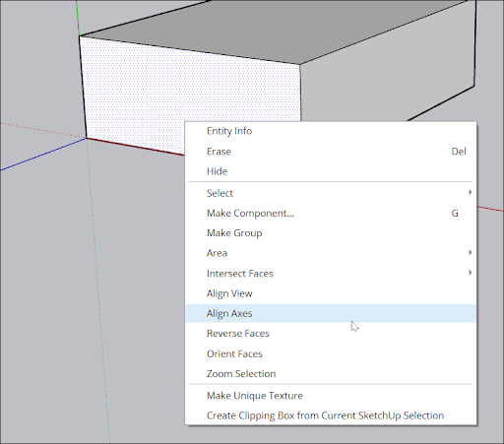Screen dimensions: 504x444
Task: Click Zoom Selection menu item
Action: point(331,374)
